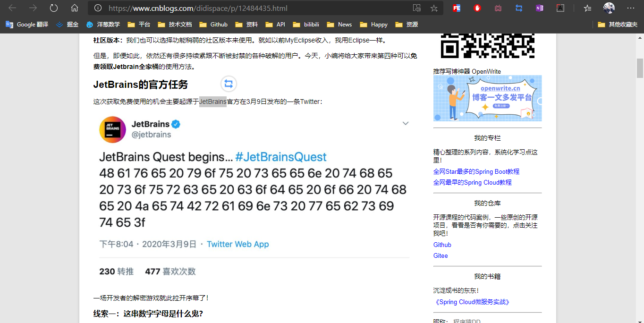Click the 230 转推 count
The height and width of the screenshot is (323, 644).
[116, 272]
